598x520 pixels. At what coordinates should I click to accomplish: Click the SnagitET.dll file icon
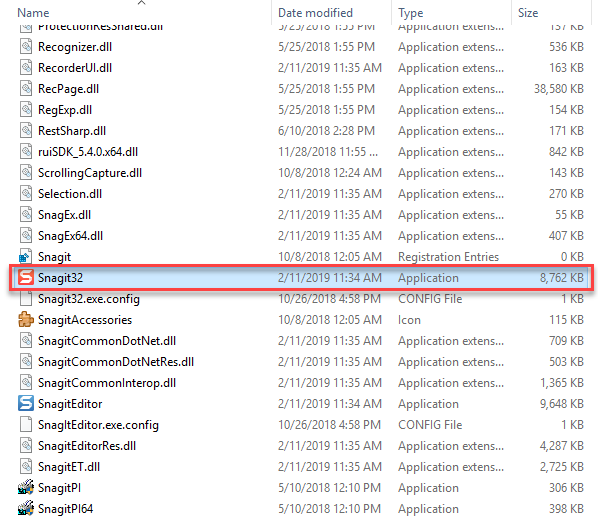point(26,467)
